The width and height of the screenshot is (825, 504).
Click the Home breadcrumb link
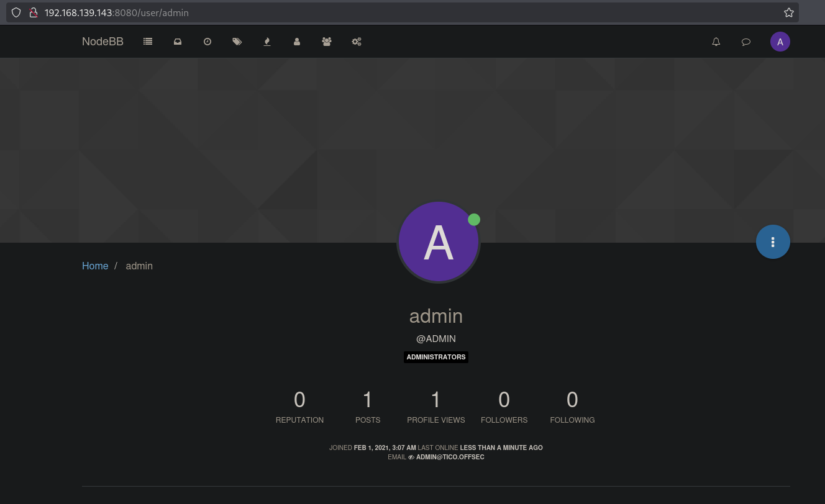(x=95, y=266)
